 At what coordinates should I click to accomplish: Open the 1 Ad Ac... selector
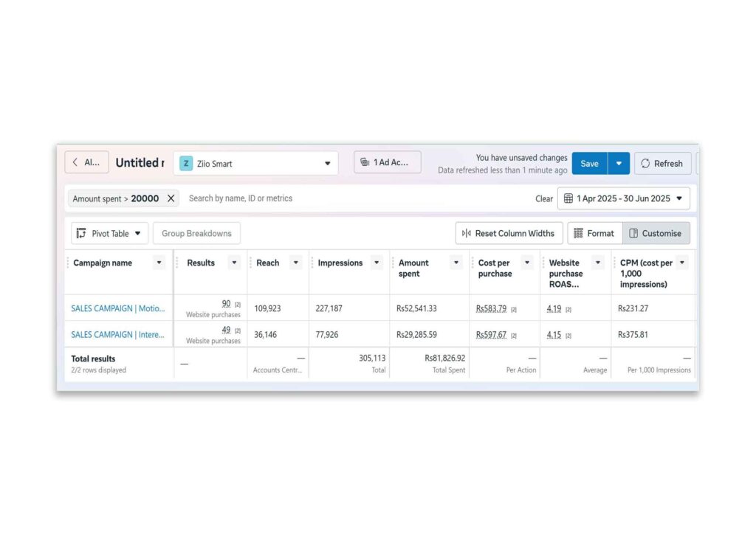coord(387,162)
